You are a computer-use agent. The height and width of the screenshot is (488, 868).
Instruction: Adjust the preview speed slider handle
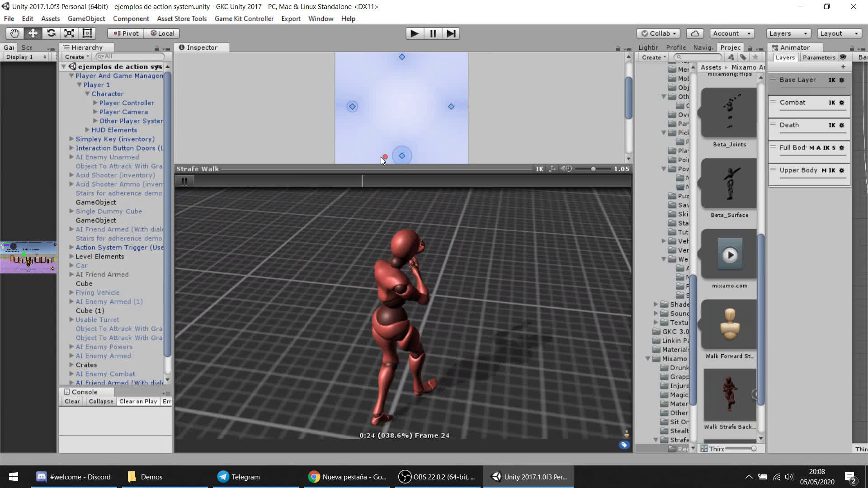[593, 169]
